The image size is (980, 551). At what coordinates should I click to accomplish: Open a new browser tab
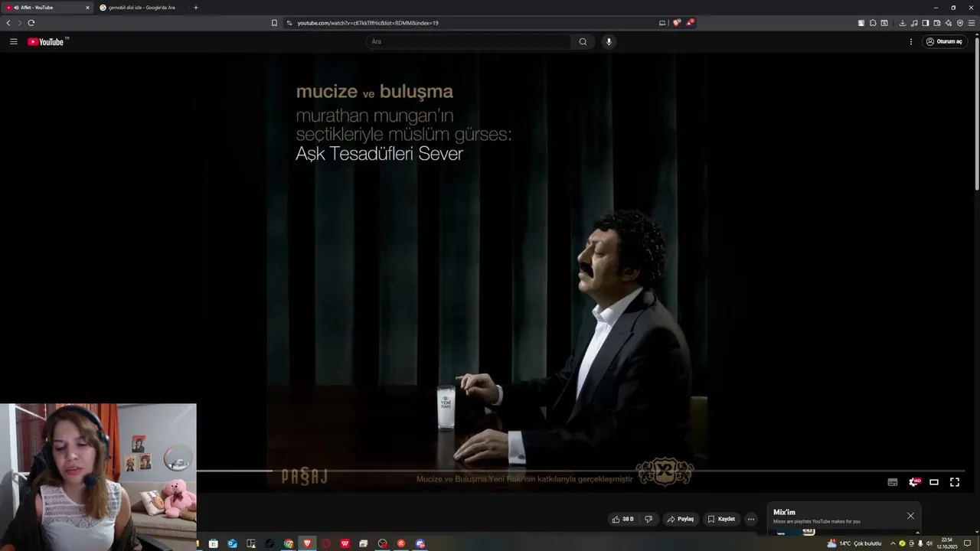(x=196, y=8)
